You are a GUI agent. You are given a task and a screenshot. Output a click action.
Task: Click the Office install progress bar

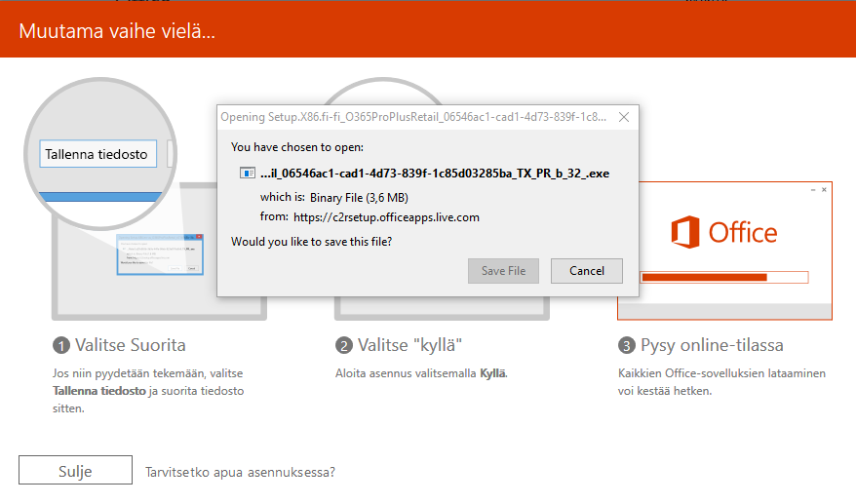pos(723,278)
